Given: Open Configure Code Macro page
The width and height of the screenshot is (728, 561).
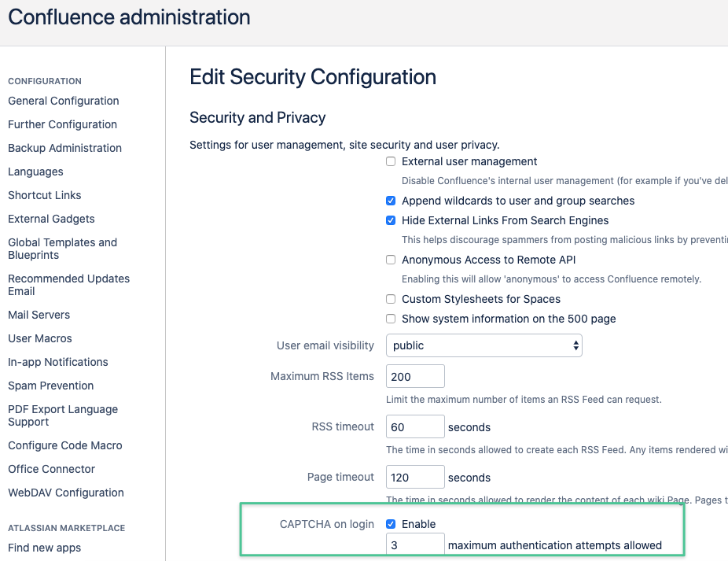Looking at the screenshot, I should click(65, 445).
